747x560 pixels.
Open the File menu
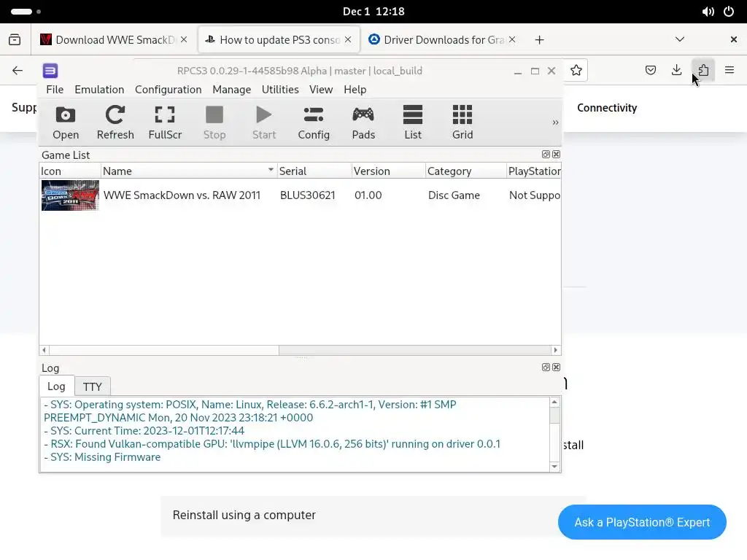click(55, 90)
